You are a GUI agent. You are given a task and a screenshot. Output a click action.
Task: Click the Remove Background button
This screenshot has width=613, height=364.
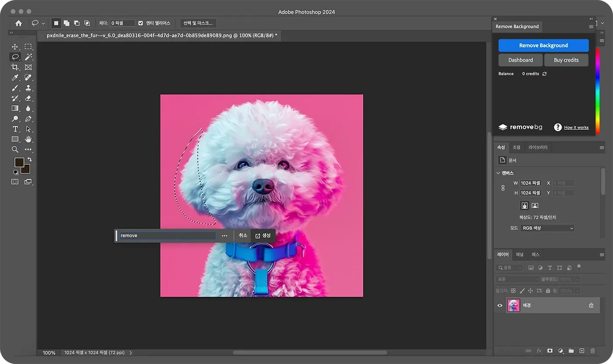click(544, 45)
